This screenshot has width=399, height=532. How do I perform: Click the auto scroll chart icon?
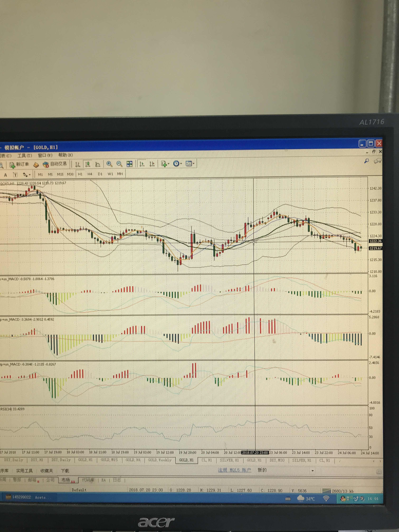[x=142, y=164]
